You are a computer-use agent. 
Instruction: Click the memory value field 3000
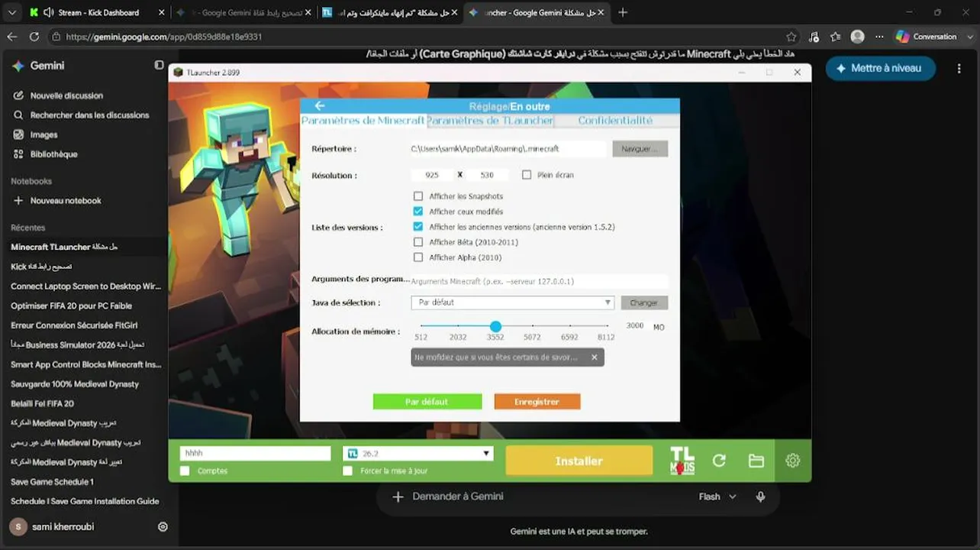(x=635, y=325)
